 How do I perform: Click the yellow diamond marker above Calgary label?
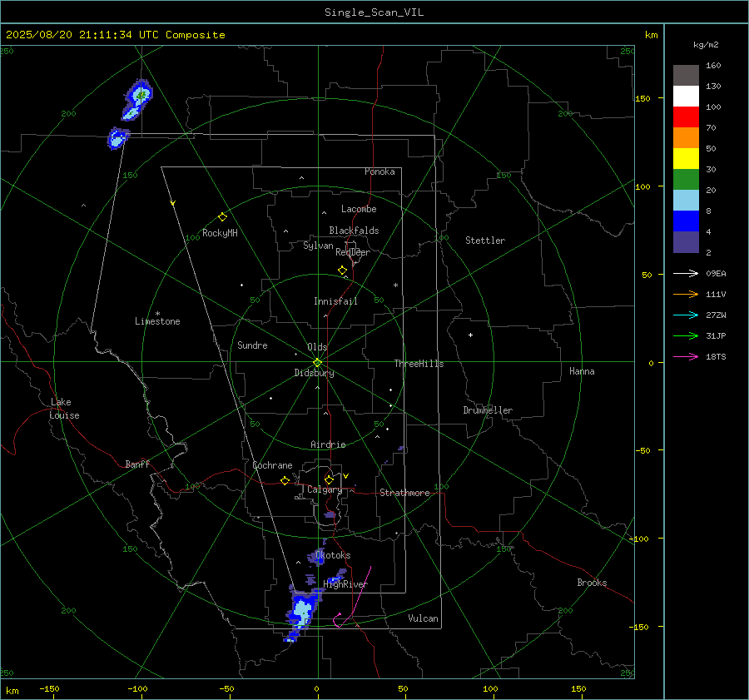(329, 479)
